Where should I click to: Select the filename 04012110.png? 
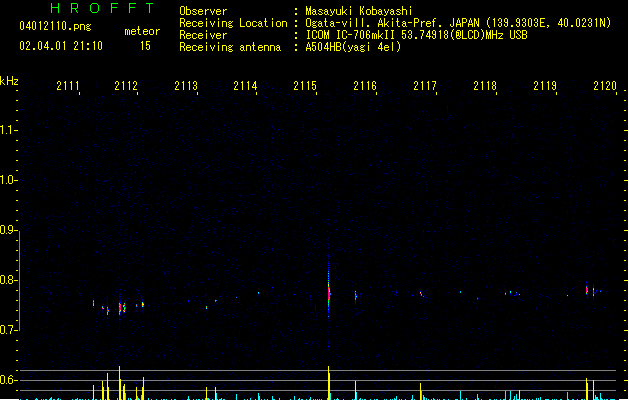pyautogui.click(x=55, y=26)
